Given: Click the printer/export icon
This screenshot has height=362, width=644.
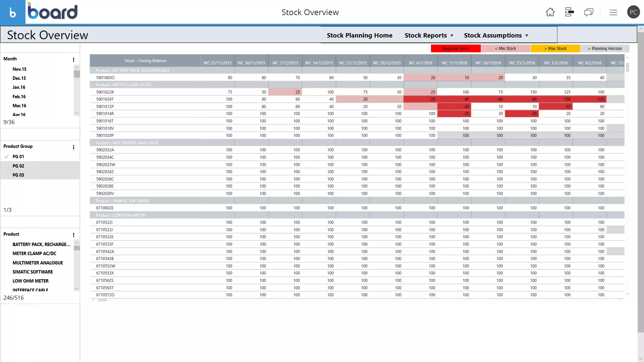Looking at the screenshot, I should (x=570, y=12).
